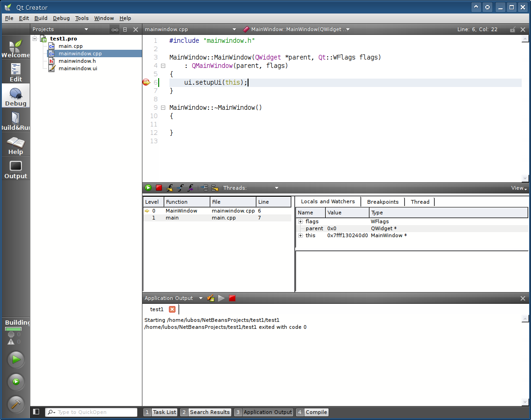
Task: Switch to Thread tab
Action: [x=420, y=202]
